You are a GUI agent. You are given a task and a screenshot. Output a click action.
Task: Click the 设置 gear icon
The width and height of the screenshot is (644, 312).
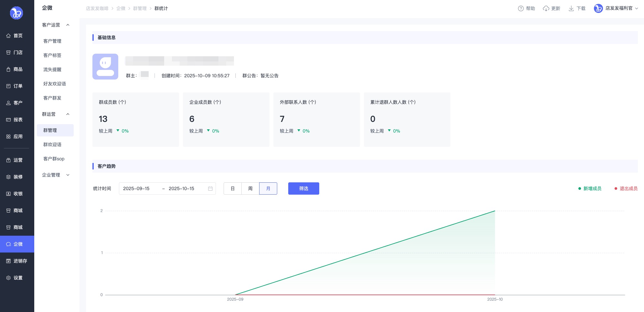8,278
